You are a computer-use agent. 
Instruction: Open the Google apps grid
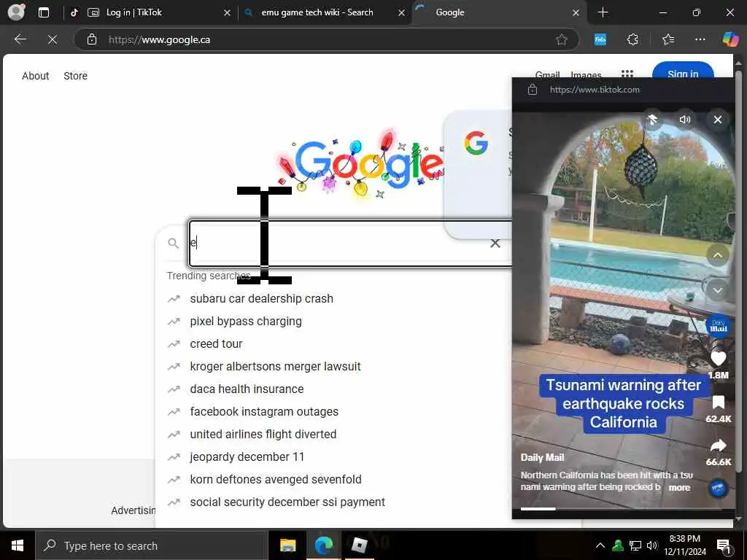tap(627, 74)
